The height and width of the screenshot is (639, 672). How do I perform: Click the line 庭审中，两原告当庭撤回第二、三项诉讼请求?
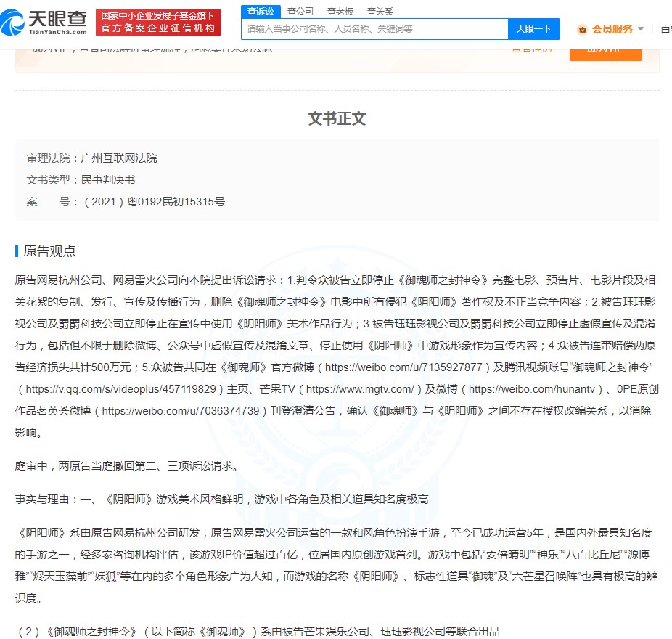pos(127,465)
